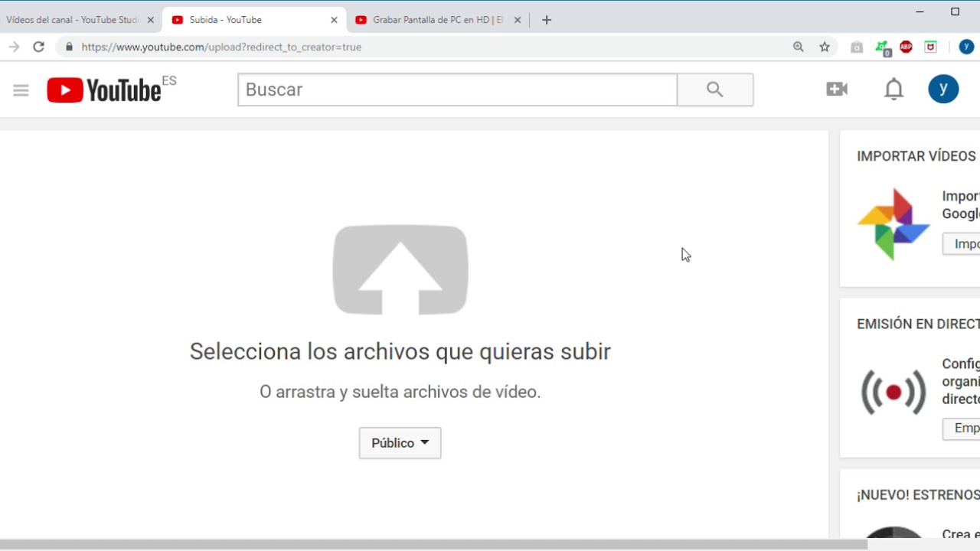
Task: Click the search magnifier button
Action: point(715,90)
